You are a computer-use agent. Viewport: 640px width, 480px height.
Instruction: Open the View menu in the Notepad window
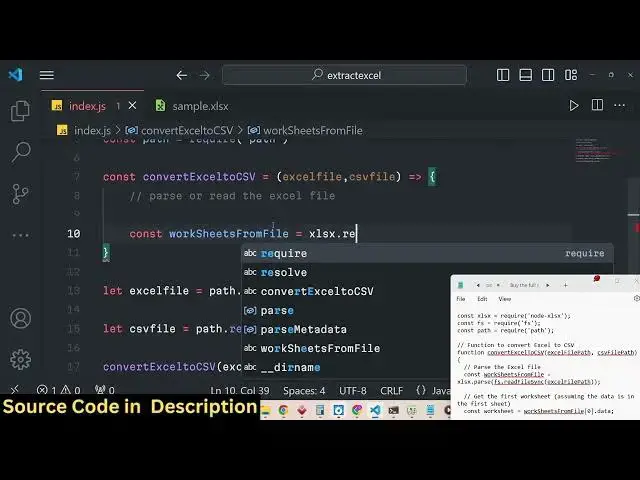504,299
